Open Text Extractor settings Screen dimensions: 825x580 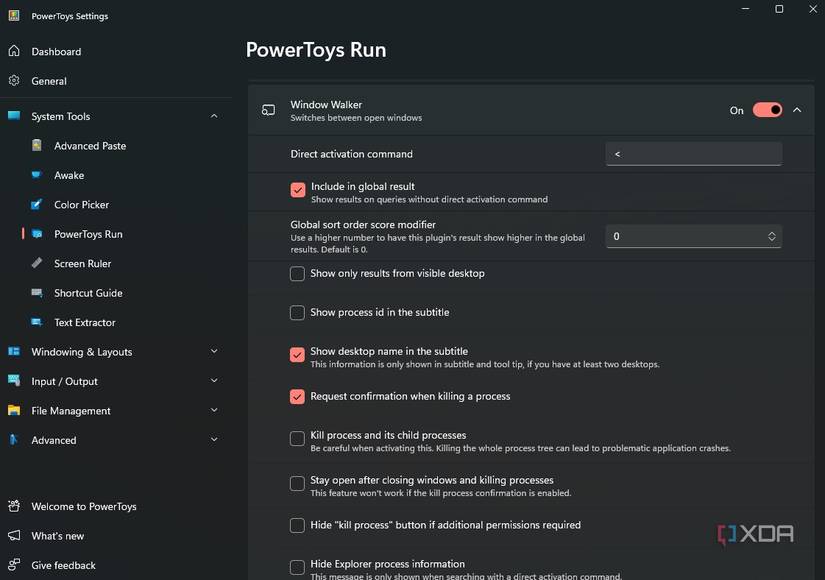click(x=85, y=322)
